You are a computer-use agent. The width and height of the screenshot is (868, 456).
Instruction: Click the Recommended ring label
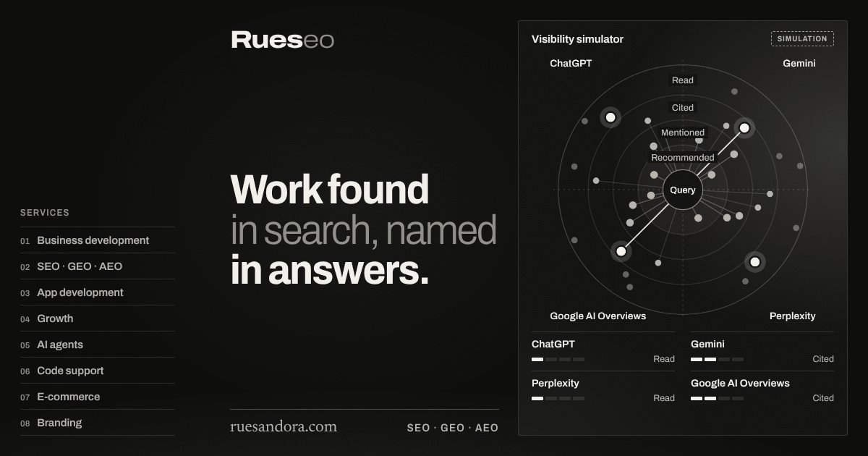pos(683,157)
